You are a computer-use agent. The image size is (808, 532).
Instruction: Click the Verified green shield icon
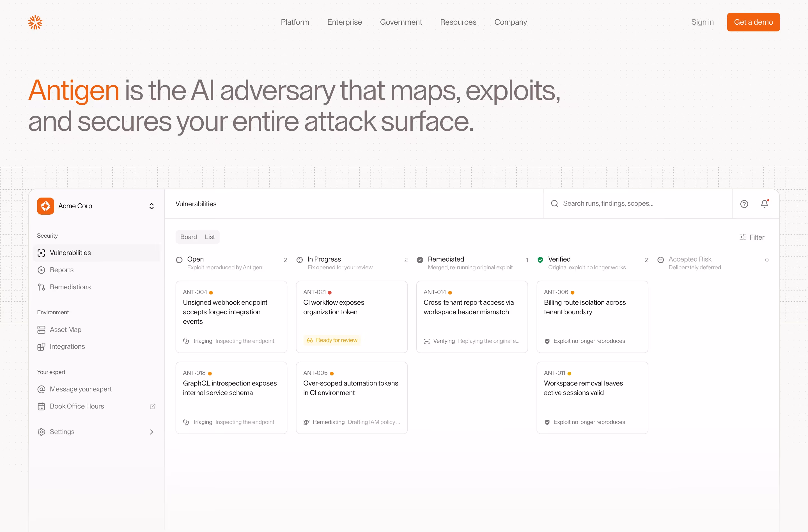540,260
